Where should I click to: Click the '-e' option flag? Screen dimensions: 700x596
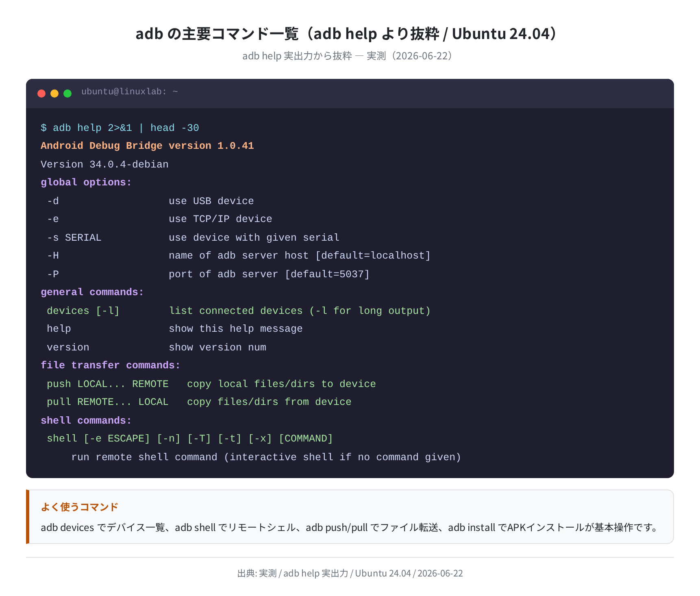click(x=53, y=219)
